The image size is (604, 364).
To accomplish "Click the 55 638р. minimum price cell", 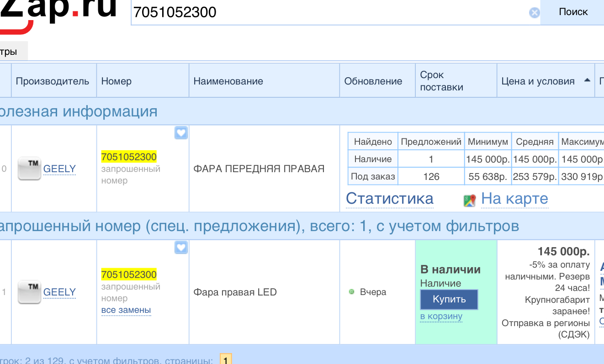I will [x=487, y=177].
